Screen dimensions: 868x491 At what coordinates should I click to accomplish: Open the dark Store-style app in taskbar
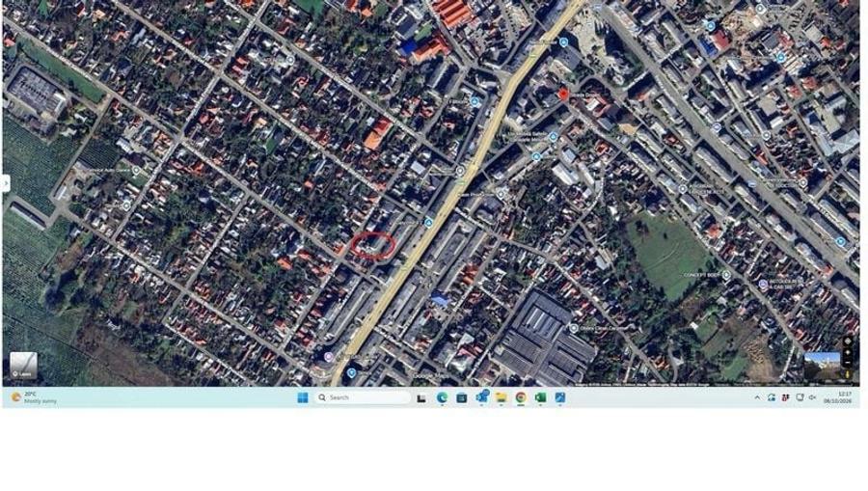point(461,397)
